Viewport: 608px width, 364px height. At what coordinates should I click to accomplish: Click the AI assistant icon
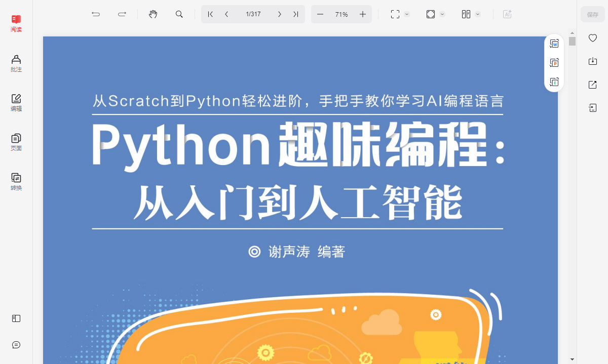(507, 14)
